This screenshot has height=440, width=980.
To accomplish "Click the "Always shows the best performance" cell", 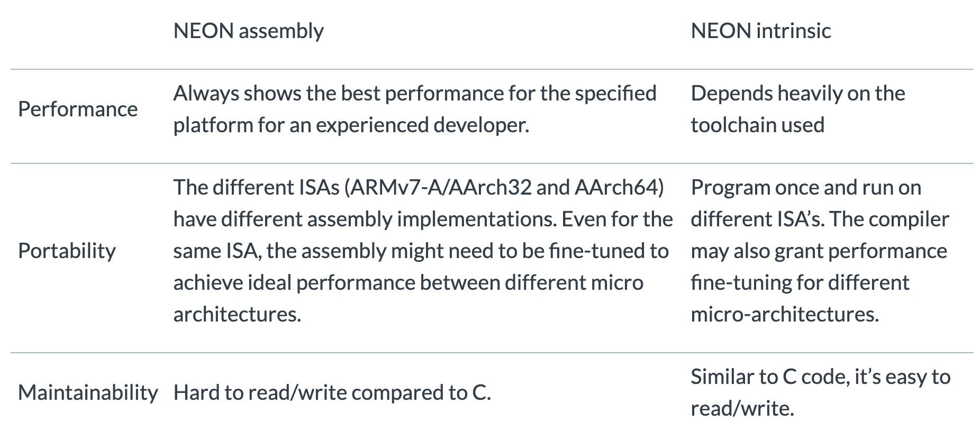I will 414,109.
